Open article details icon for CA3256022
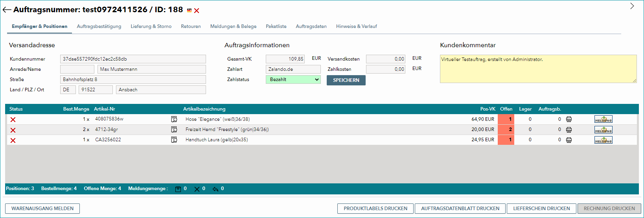The image size is (644, 218). [x=174, y=140]
